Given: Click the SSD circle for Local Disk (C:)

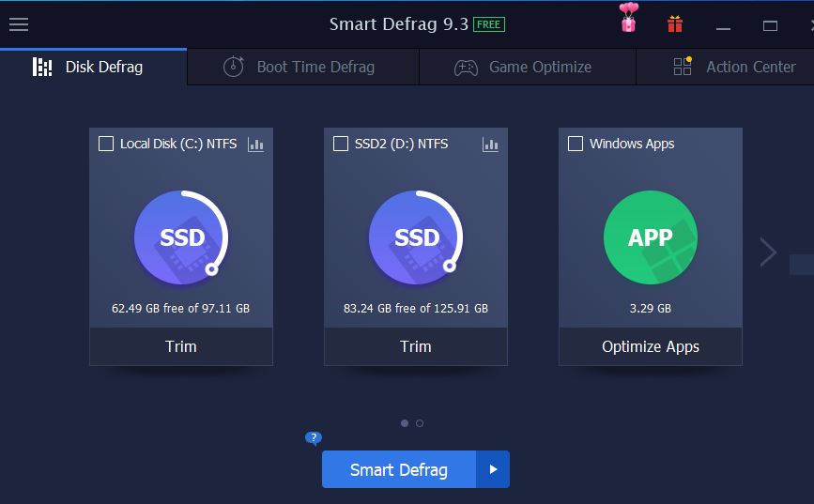Looking at the screenshot, I should click(x=181, y=237).
